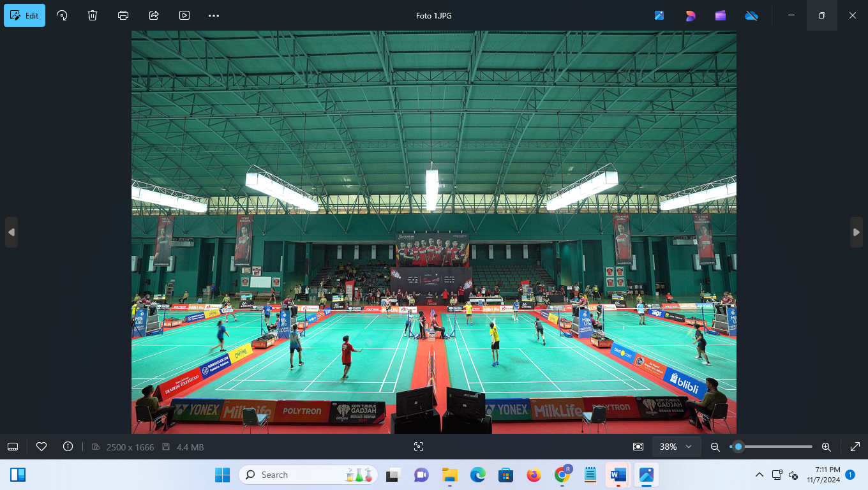
Task: Click the zoom slider track
Action: tap(771, 447)
